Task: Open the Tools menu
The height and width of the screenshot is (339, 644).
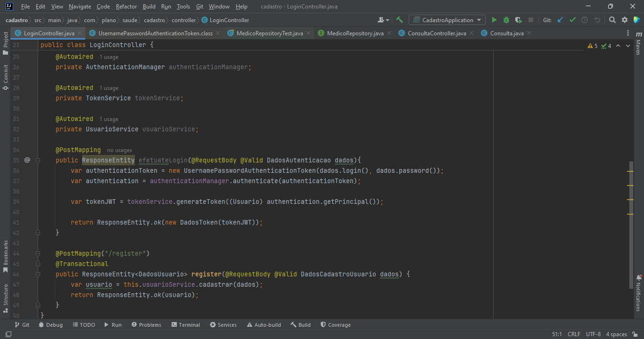Action: 183,7
